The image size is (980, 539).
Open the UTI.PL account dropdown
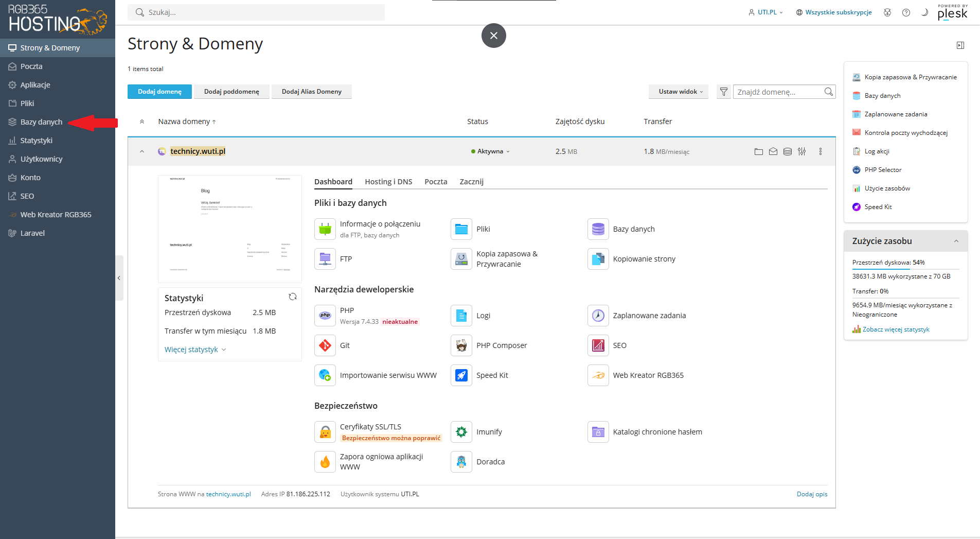(765, 12)
